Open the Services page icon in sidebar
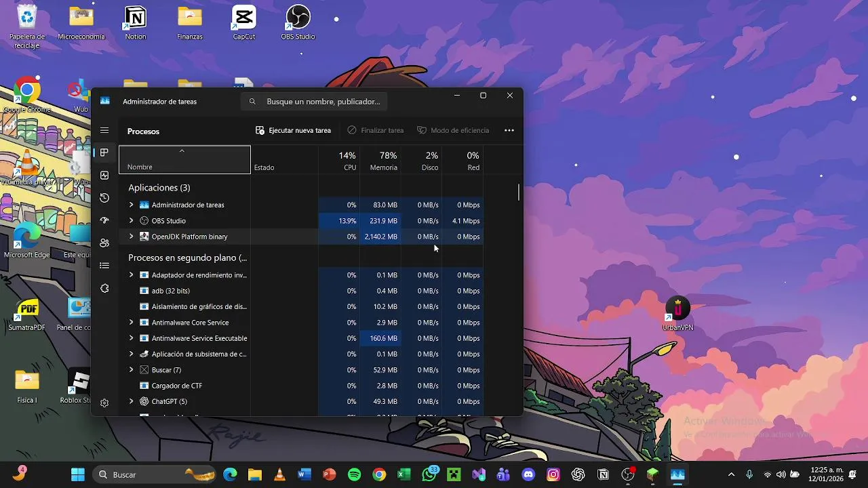This screenshot has height=488, width=868. pyautogui.click(x=104, y=288)
